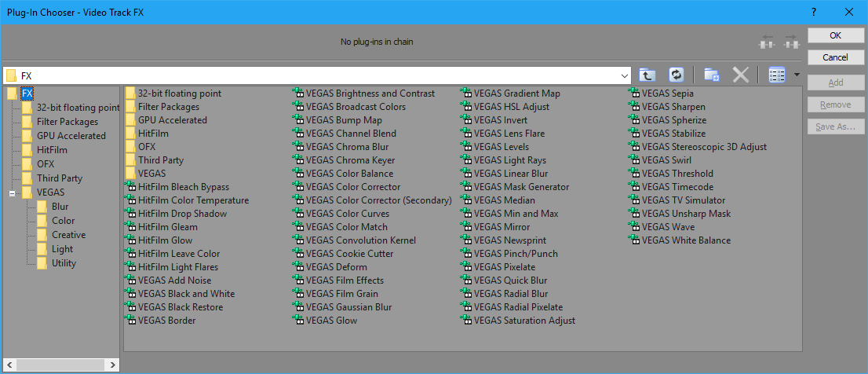Select HitFilm Glow plug-in
Screen dimensions: 868x374
click(159, 240)
